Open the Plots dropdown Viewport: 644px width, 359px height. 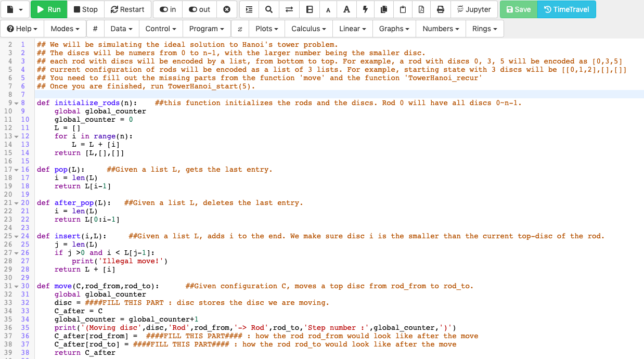coord(266,29)
